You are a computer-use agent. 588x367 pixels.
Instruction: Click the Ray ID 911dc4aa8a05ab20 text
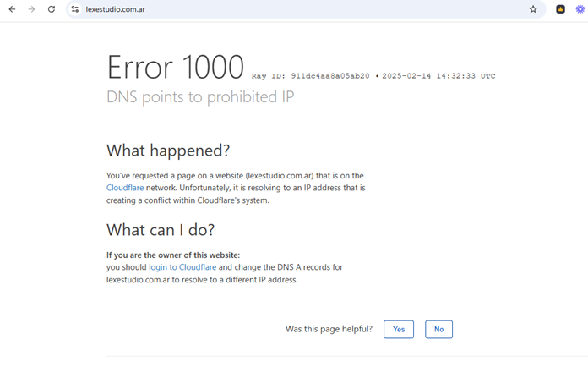click(x=310, y=76)
